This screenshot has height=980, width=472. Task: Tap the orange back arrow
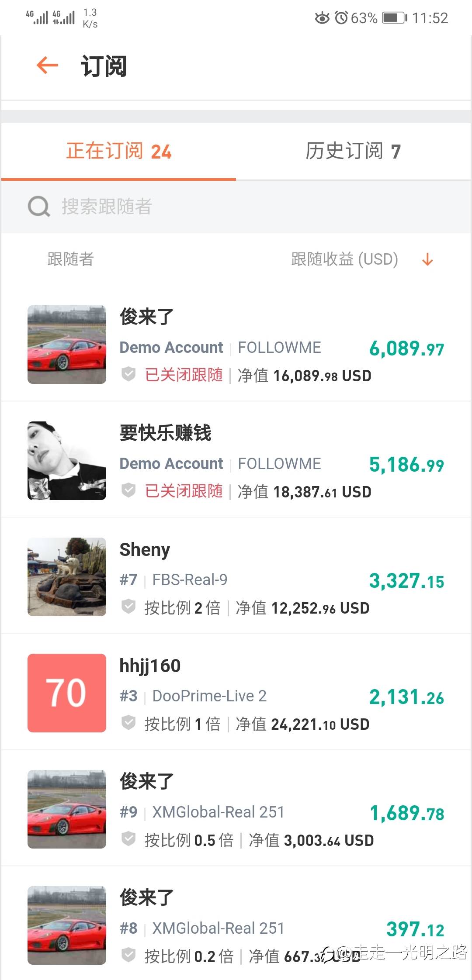click(x=47, y=66)
